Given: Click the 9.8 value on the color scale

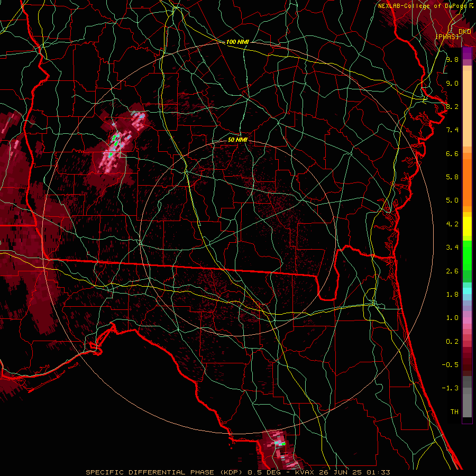Looking at the screenshot, I should tap(452, 59).
